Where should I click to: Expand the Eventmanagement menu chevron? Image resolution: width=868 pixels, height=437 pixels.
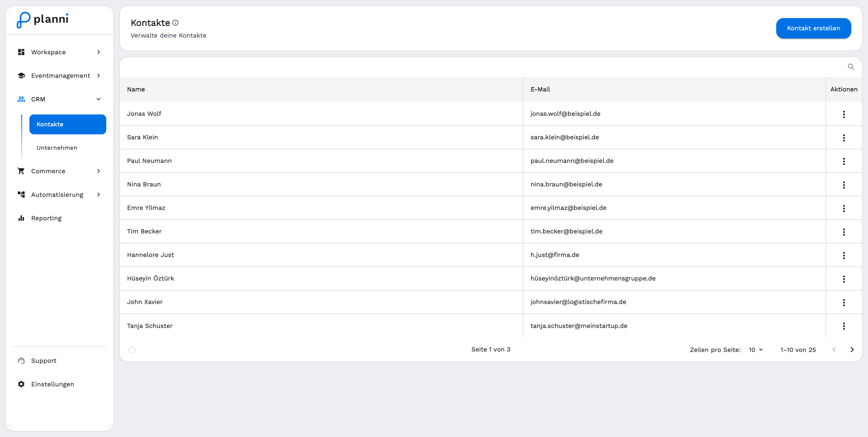tap(98, 76)
